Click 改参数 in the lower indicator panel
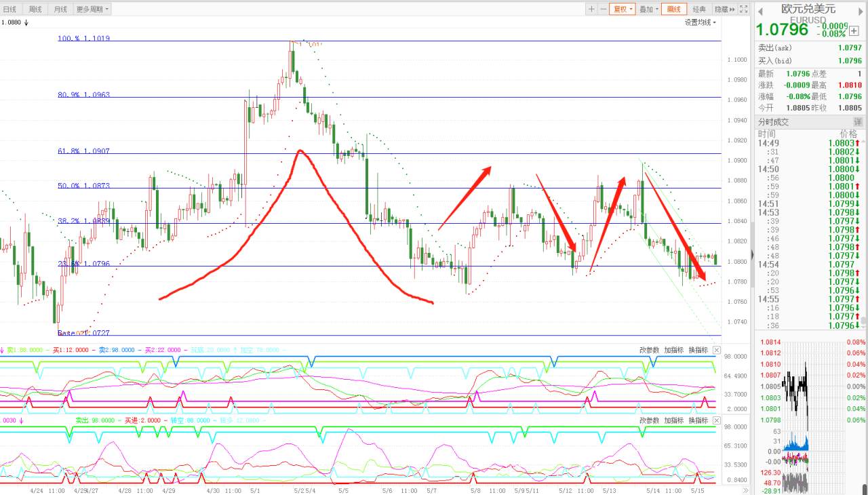 pos(649,420)
